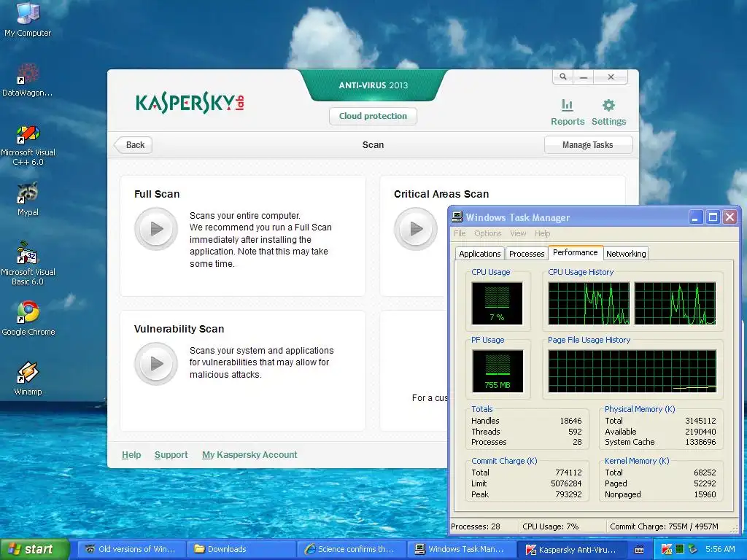Open Task Manager File menu
The image size is (747, 560).
pyautogui.click(x=460, y=233)
